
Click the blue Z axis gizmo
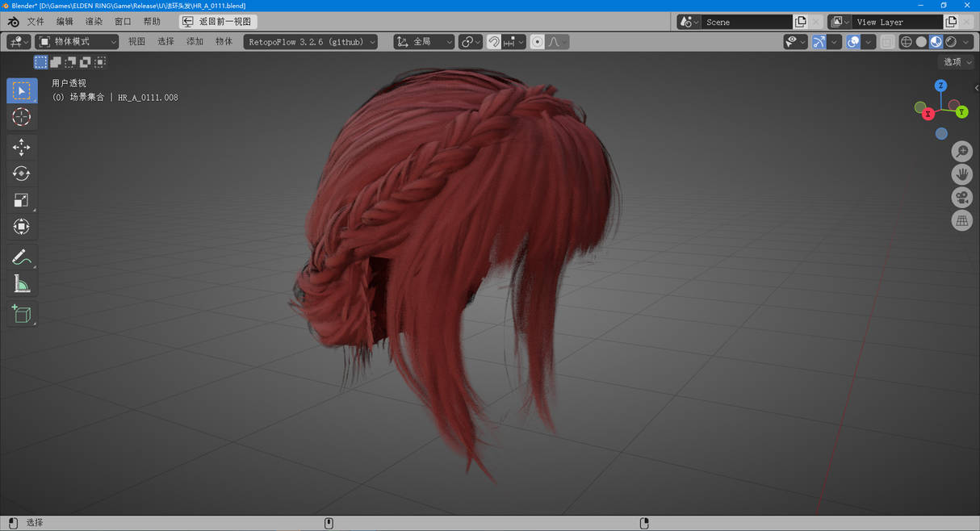940,86
